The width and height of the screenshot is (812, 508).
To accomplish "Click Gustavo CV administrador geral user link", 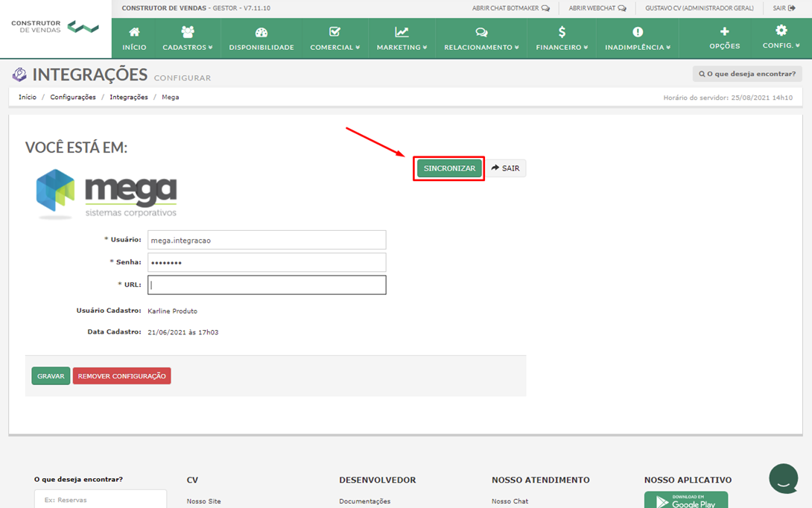I will coord(699,8).
